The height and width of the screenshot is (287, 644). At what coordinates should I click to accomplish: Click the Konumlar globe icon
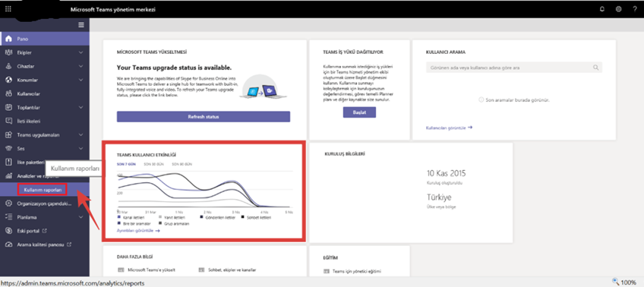pos(8,80)
